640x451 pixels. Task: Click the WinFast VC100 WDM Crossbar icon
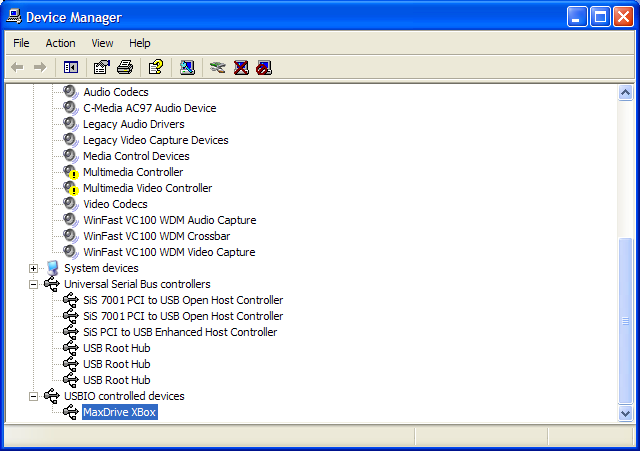[x=71, y=236]
